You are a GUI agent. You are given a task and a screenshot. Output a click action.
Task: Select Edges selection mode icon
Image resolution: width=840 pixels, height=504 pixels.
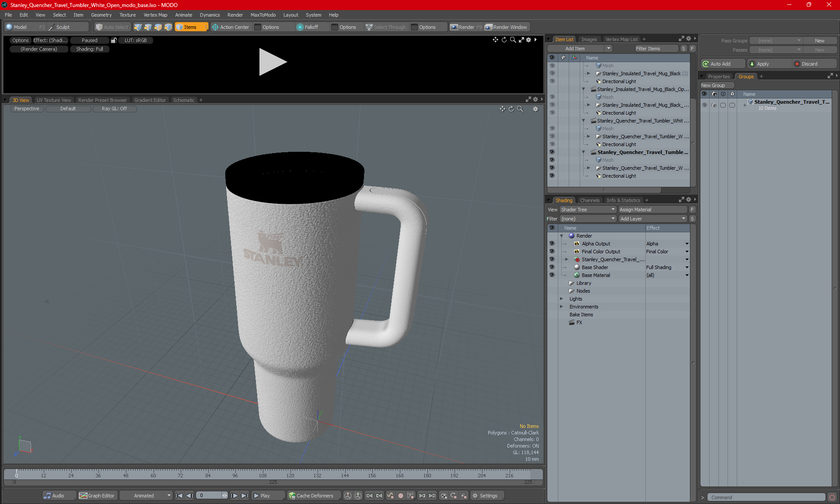[148, 27]
